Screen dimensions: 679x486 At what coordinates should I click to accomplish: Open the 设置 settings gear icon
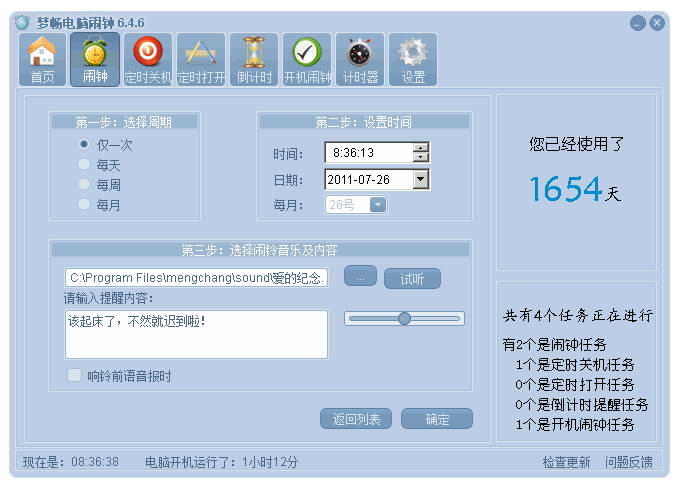(x=413, y=58)
